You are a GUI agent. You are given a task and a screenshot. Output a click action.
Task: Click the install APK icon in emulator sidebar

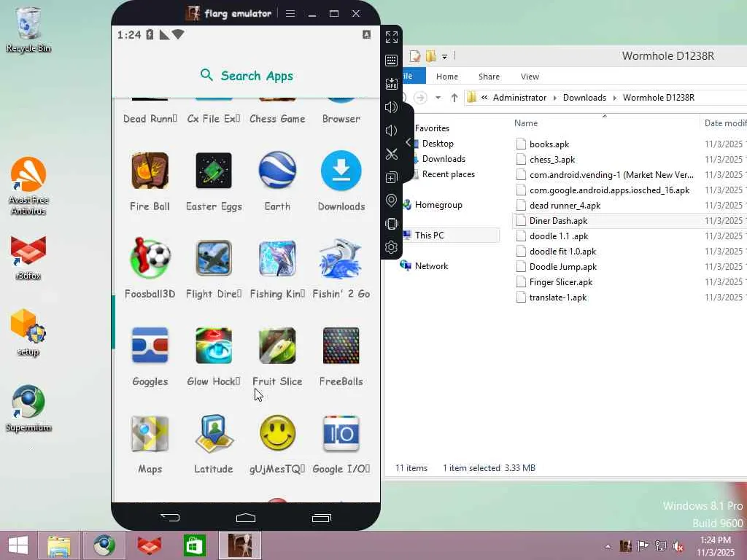392,84
